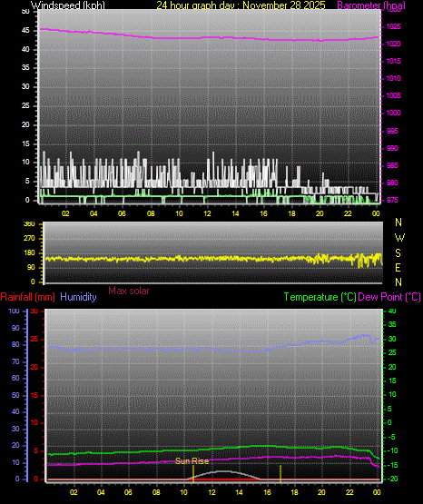
Task: Click the yellow sunrise marker line
Action: 193,473
